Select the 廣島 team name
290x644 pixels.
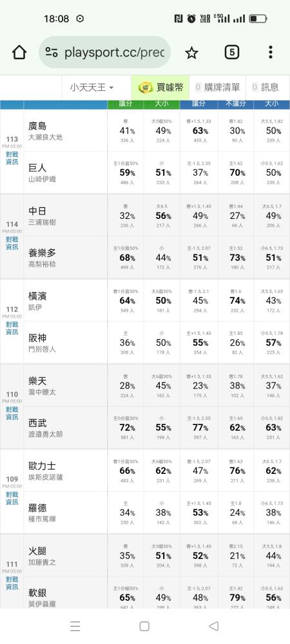(x=37, y=126)
